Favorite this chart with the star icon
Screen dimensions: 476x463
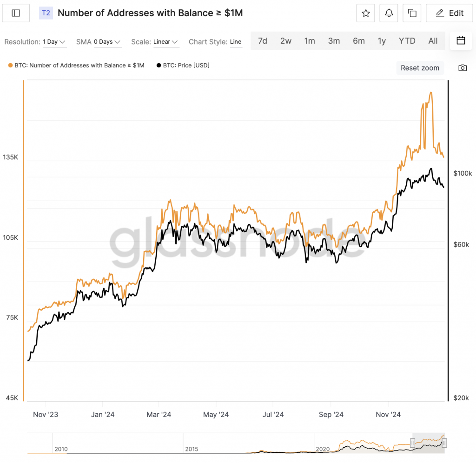[x=366, y=13]
